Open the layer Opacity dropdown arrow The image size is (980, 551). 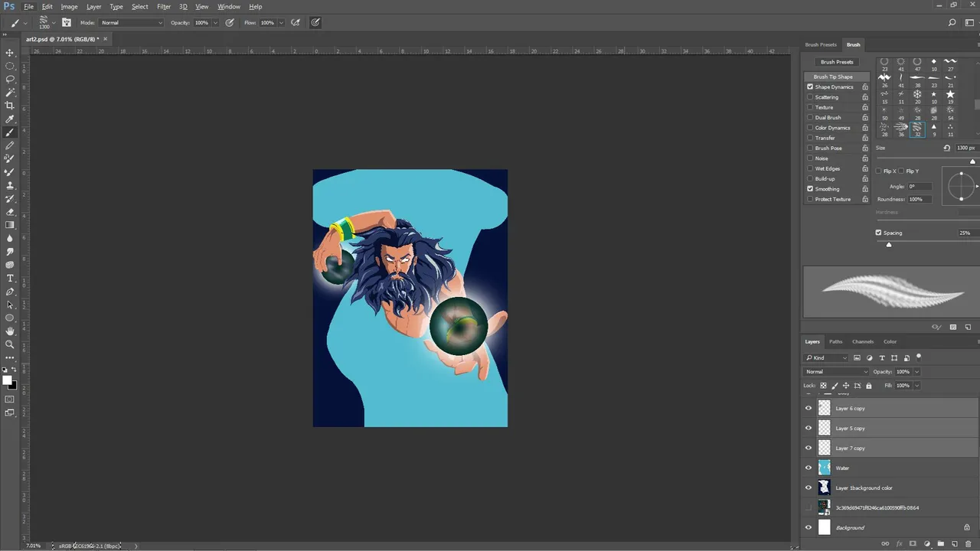(916, 372)
